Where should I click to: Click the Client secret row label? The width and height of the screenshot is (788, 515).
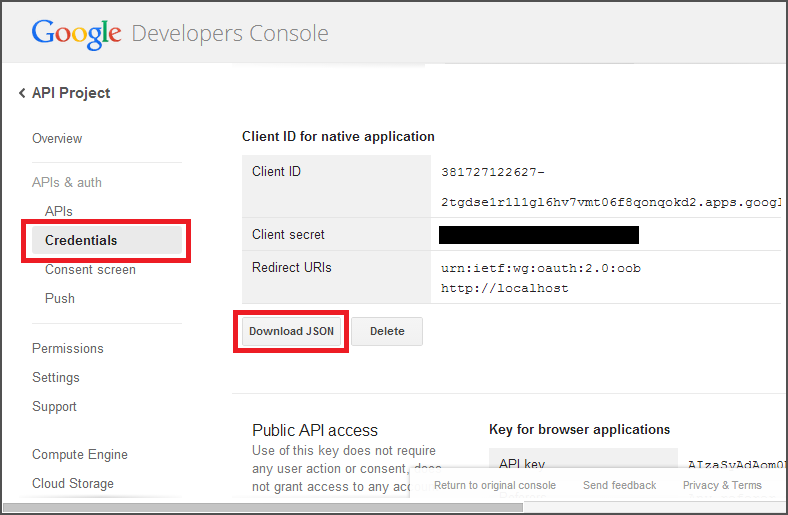coord(288,235)
